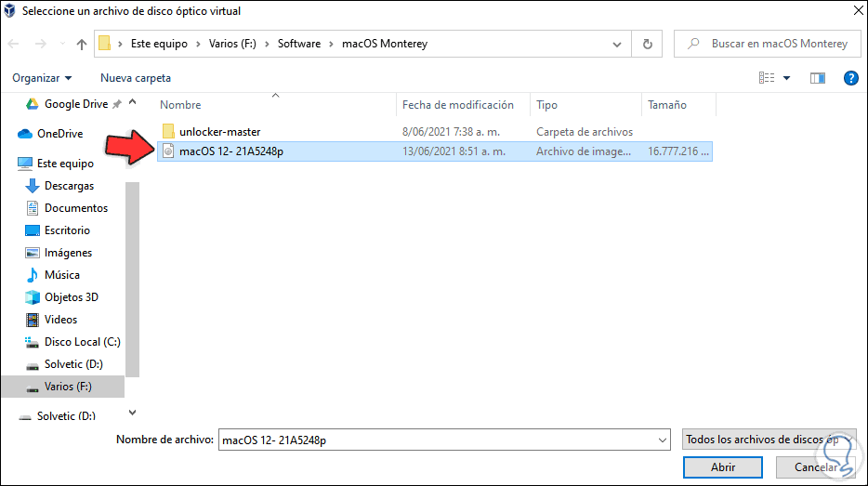Viewport: 868px width, 486px height.
Task: Select the unlocker-master folder
Action: click(219, 132)
